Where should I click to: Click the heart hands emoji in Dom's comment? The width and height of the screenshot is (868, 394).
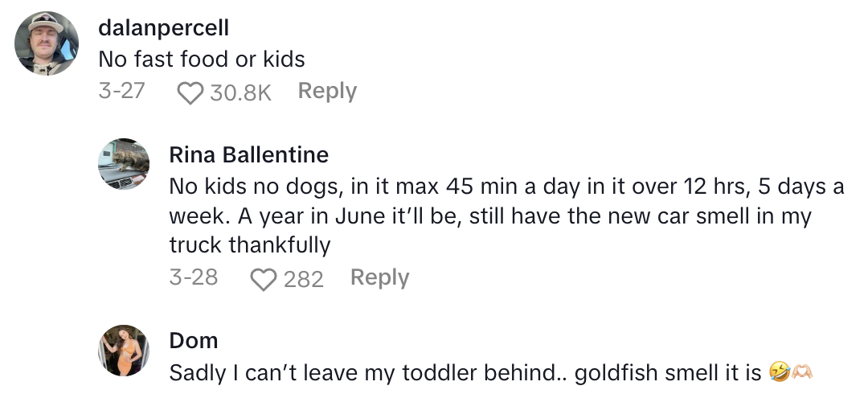pyautogui.click(x=805, y=373)
